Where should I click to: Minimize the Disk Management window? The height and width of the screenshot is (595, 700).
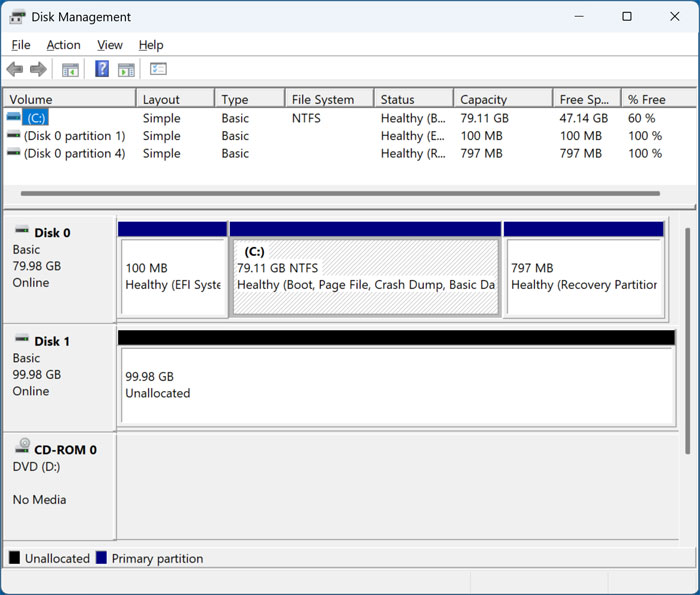[x=579, y=17]
